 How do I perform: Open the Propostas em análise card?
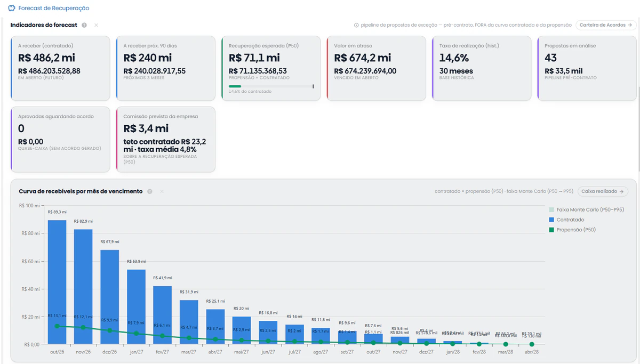[x=587, y=68]
